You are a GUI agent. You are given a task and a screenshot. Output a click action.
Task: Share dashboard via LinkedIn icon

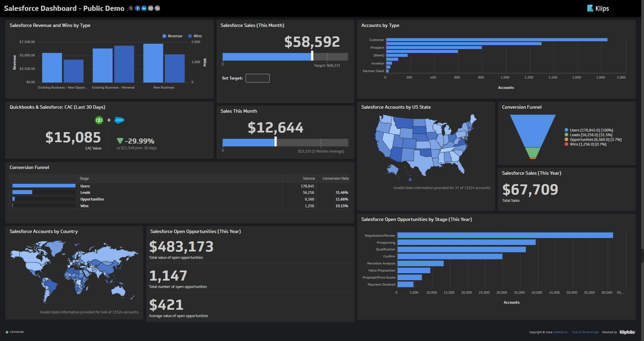click(144, 8)
